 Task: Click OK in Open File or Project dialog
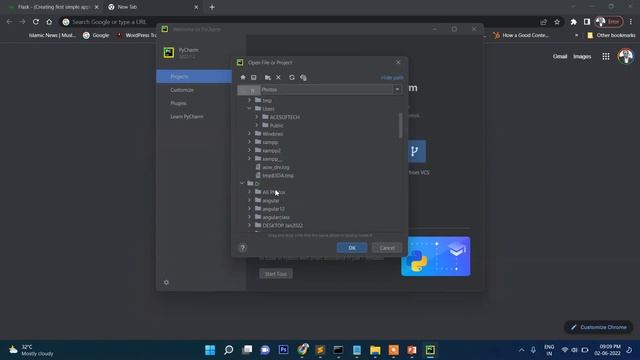(352, 248)
